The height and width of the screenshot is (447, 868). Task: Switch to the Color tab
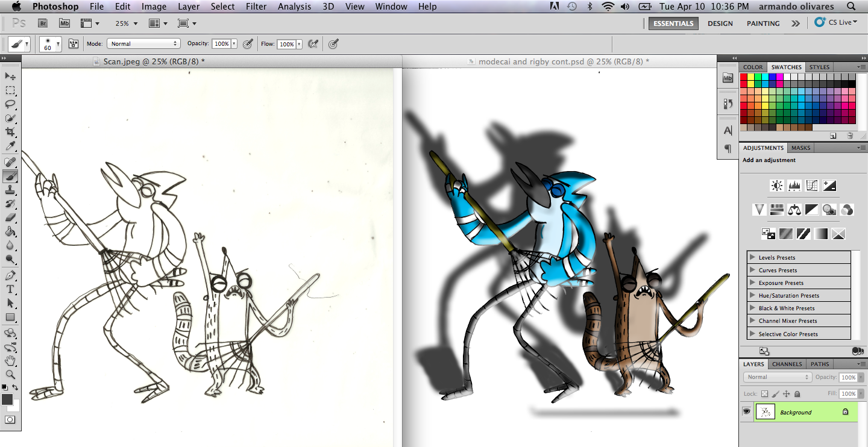point(753,67)
